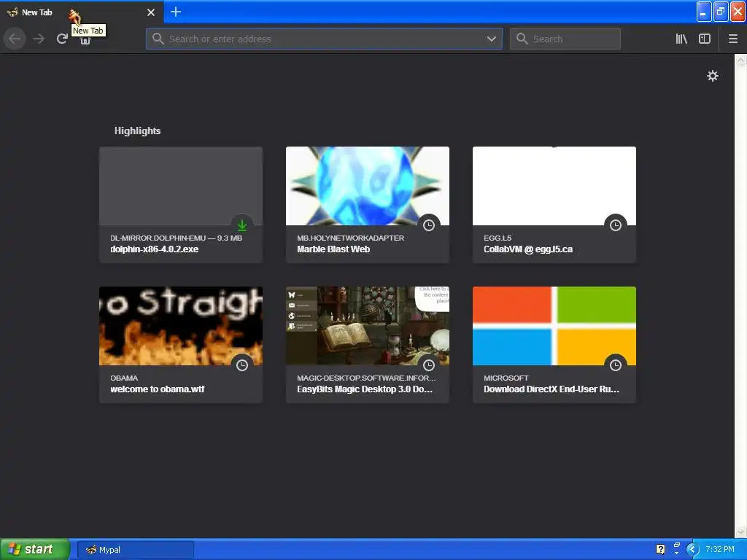Open the Download DirectX End-User thumbnail
This screenshot has width=747, height=560.
click(554, 326)
